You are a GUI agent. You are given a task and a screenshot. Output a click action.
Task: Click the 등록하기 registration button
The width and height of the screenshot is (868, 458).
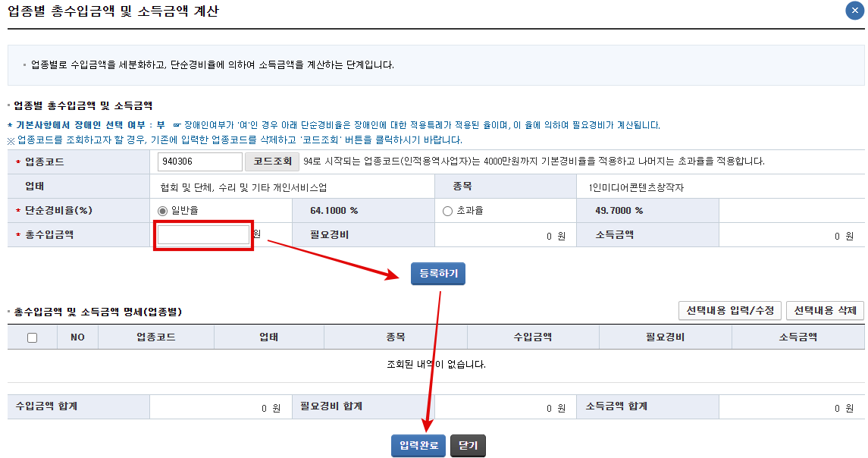437,274
